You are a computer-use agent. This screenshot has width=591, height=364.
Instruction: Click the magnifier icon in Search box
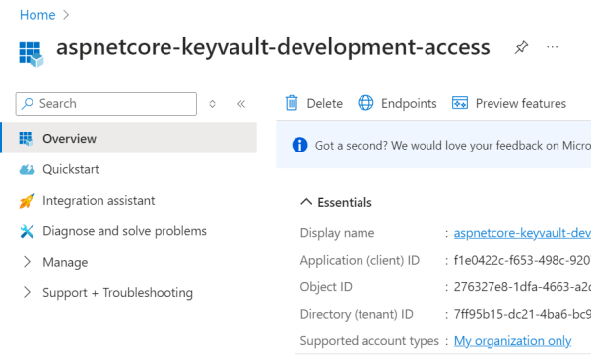click(x=28, y=104)
